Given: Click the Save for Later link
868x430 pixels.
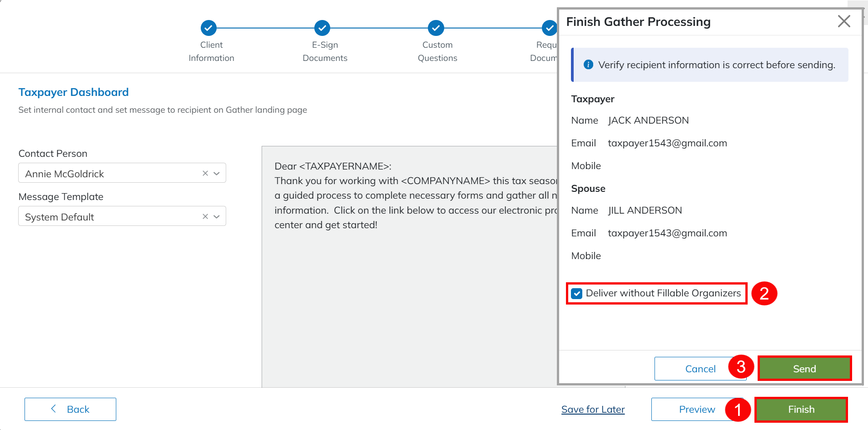Looking at the screenshot, I should [593, 410].
